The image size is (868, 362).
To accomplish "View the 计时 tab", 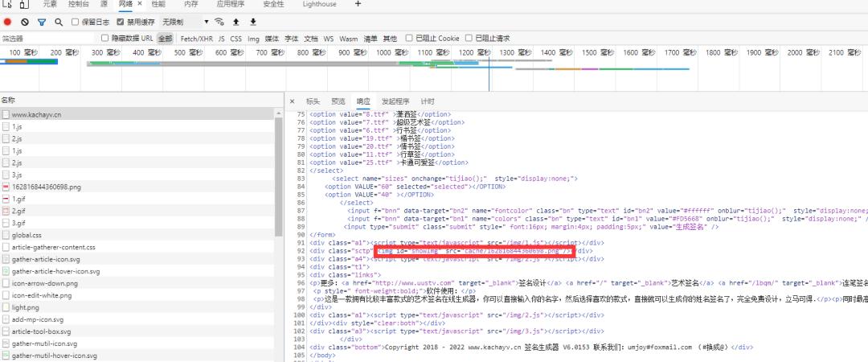I will 428,101.
